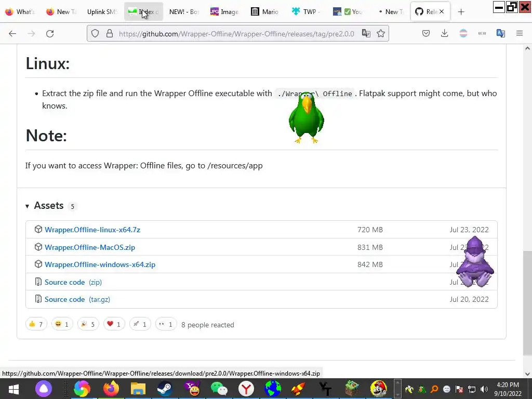Save page to Pocket
Image resolution: width=532 pixels, height=399 pixels.
click(x=426, y=33)
